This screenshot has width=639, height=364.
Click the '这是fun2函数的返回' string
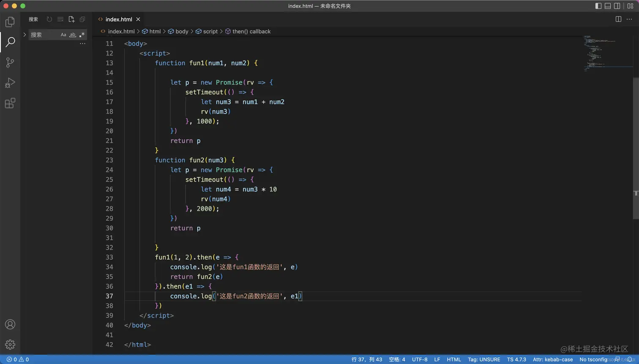coord(250,296)
